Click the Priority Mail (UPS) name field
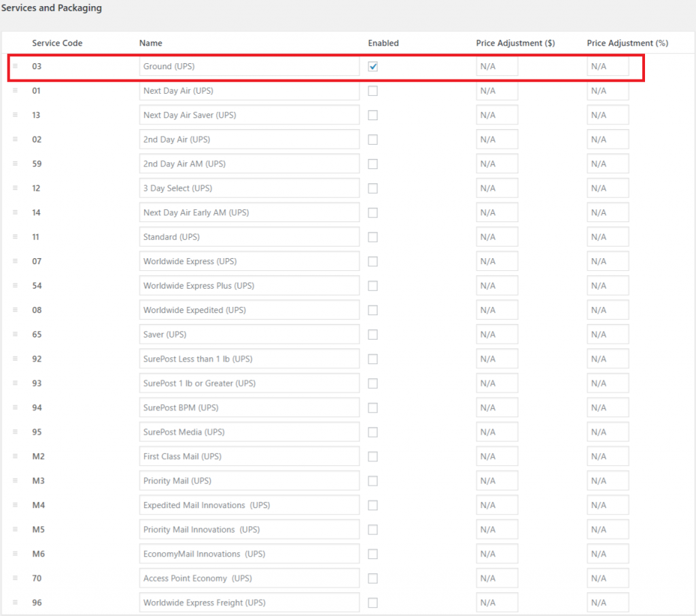This screenshot has height=616, width=696. [x=249, y=481]
